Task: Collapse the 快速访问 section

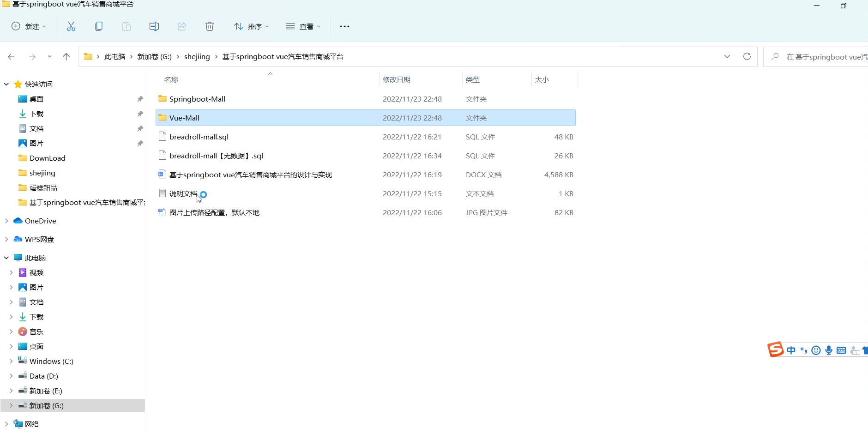Action: [x=6, y=84]
